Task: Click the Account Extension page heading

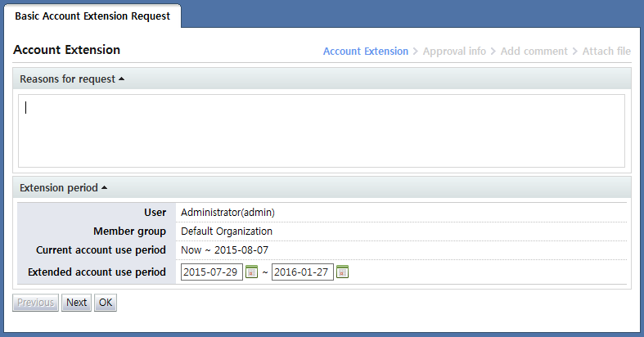Action: pos(67,50)
